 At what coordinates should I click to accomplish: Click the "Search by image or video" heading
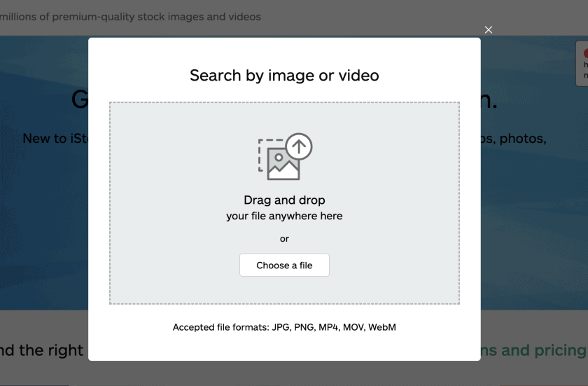click(284, 76)
